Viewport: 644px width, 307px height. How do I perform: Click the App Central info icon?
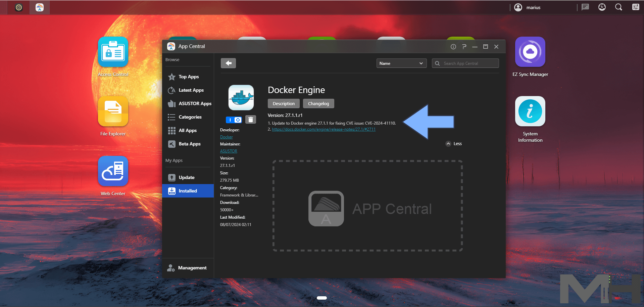[x=453, y=47]
